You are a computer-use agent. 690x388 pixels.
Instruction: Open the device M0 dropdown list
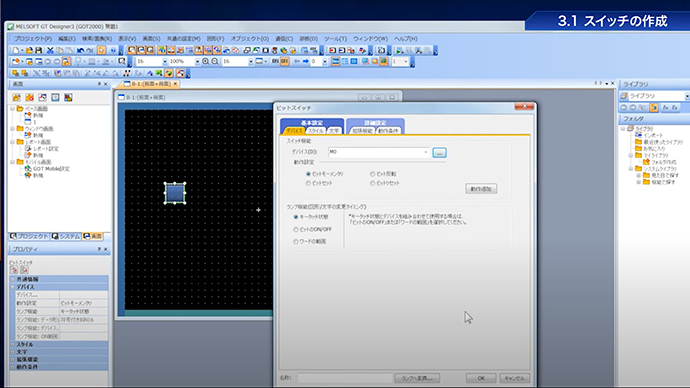point(426,152)
